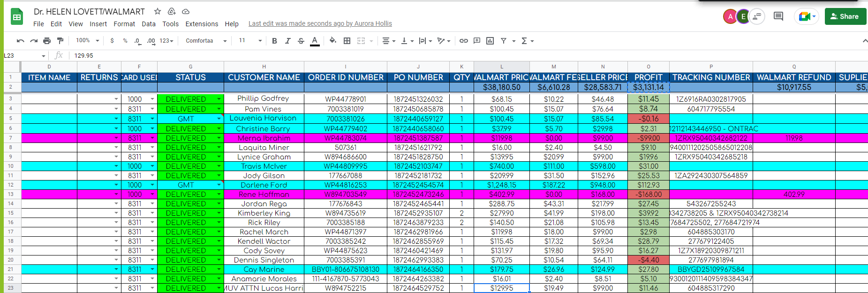
Task: Open the show chat icon next to avatars
Action: tap(757, 17)
